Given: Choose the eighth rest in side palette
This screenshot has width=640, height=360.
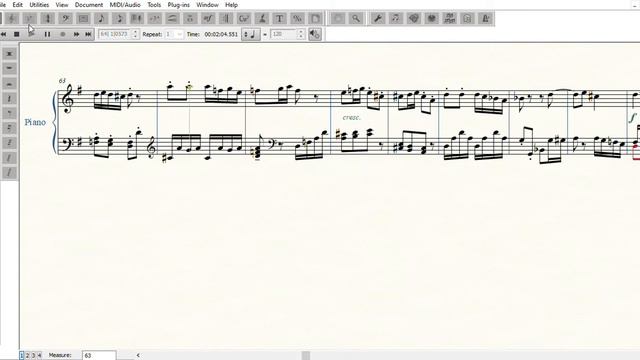Looking at the screenshot, I should point(9,113).
